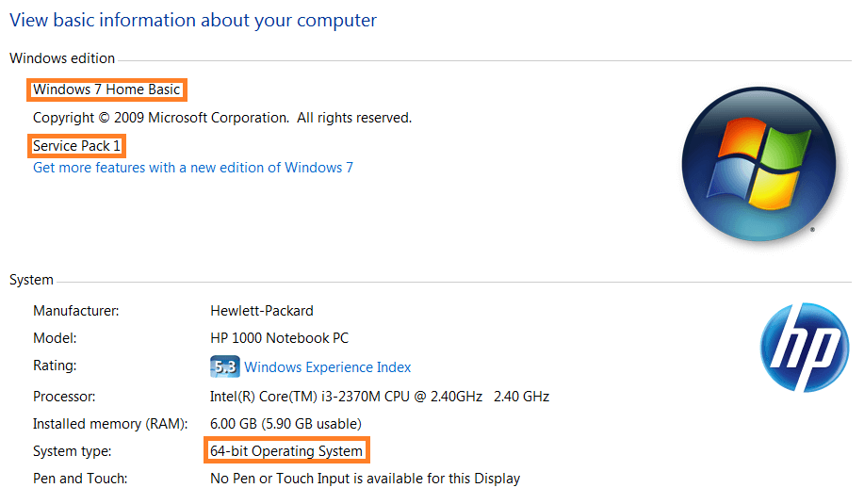Viewport: 864px width, 504px height.
Task: Click the Intel Core i3-2370M processor value
Action: (380, 397)
